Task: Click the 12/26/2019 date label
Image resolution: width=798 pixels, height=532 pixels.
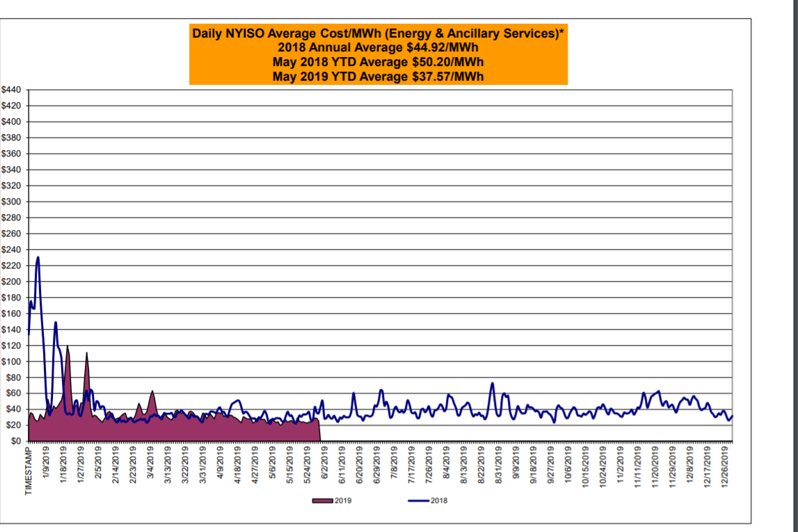Action: 727,467
